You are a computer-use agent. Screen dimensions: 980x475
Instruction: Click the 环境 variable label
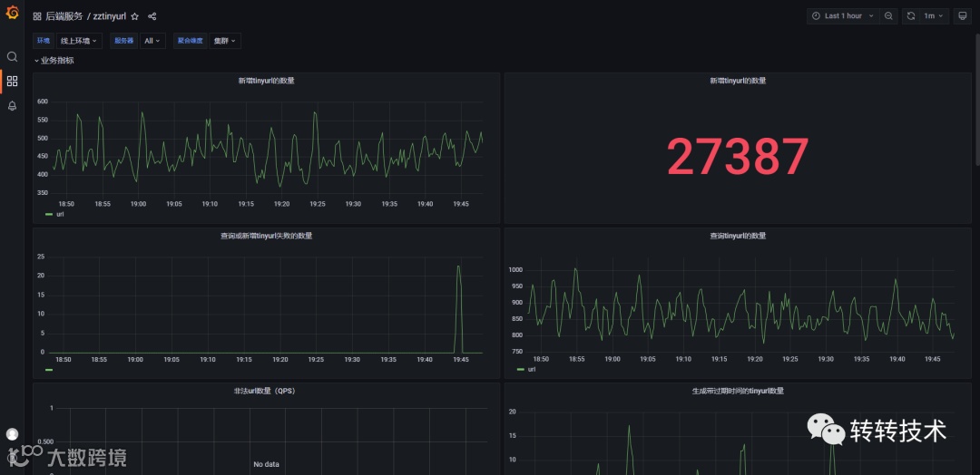[44, 41]
